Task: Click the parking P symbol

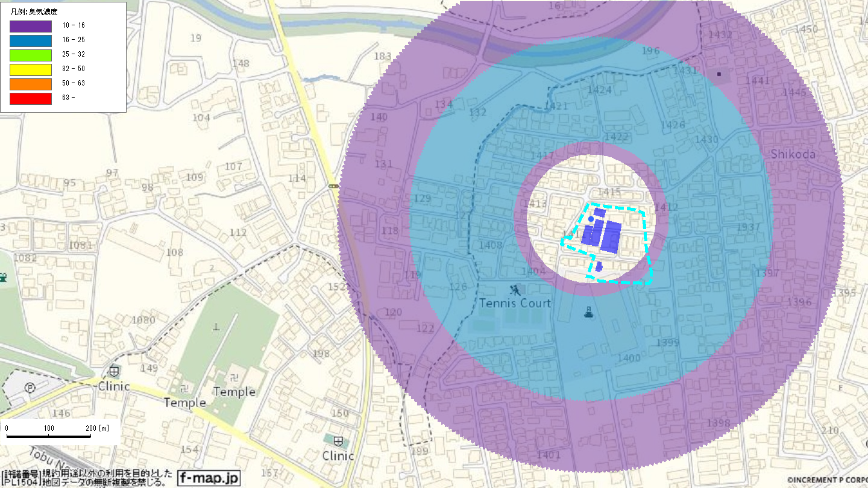Action: click(x=30, y=388)
